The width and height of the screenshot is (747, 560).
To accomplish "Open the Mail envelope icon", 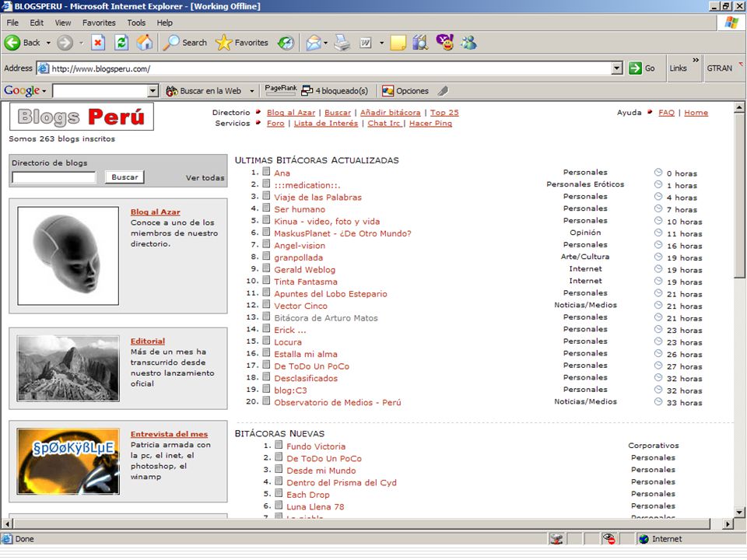I will click(x=313, y=43).
